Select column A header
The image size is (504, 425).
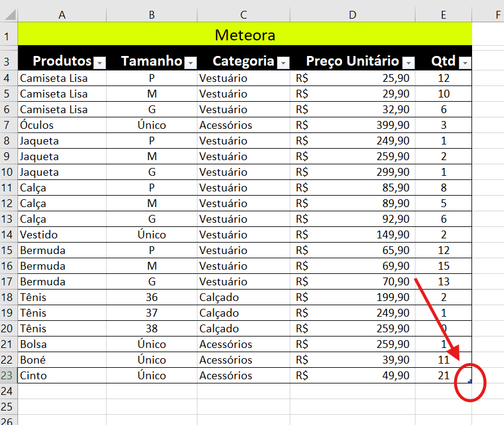tap(62, 15)
